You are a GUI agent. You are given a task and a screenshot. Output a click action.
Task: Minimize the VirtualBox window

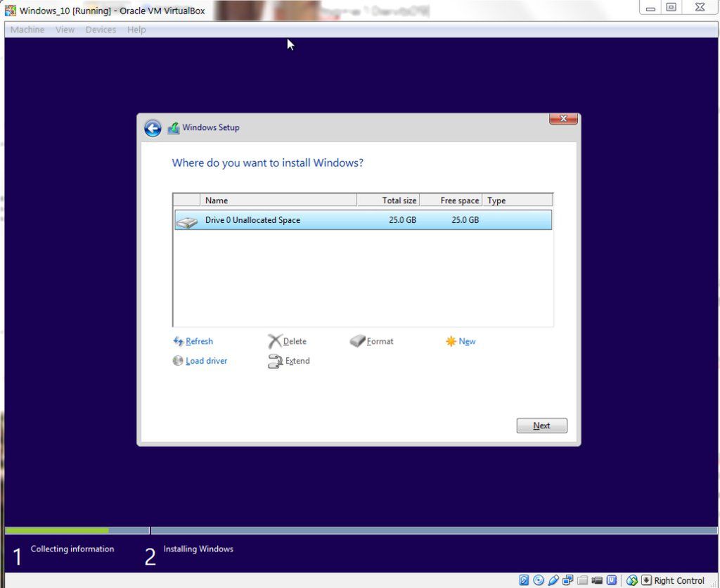tap(650, 7)
